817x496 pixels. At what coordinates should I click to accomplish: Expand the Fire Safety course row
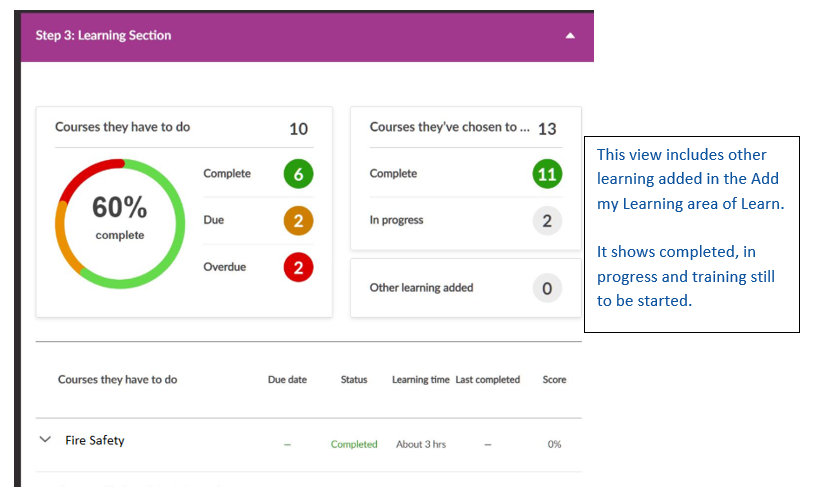pyautogui.click(x=44, y=440)
